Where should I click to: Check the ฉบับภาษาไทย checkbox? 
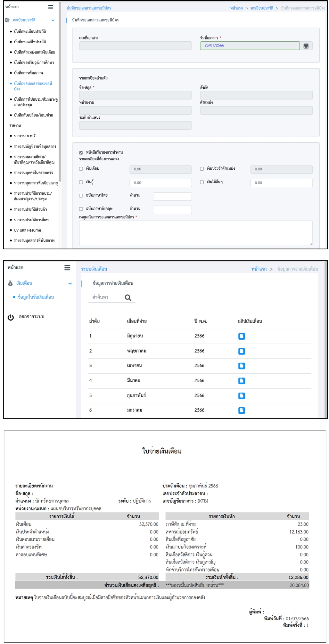point(81,196)
